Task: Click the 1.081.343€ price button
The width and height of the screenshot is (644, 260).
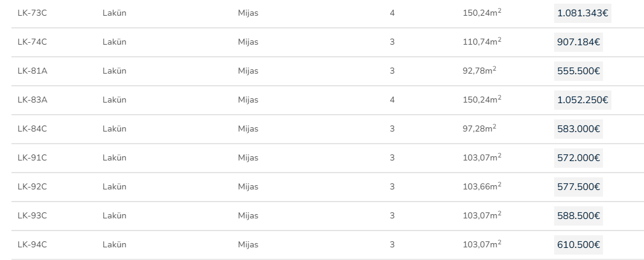Action: click(x=582, y=13)
